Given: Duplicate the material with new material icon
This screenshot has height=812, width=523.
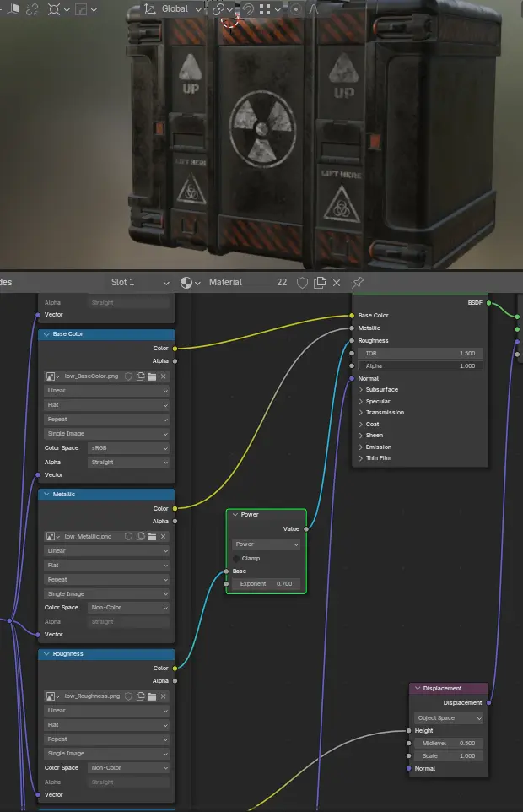Looking at the screenshot, I should pos(320,282).
